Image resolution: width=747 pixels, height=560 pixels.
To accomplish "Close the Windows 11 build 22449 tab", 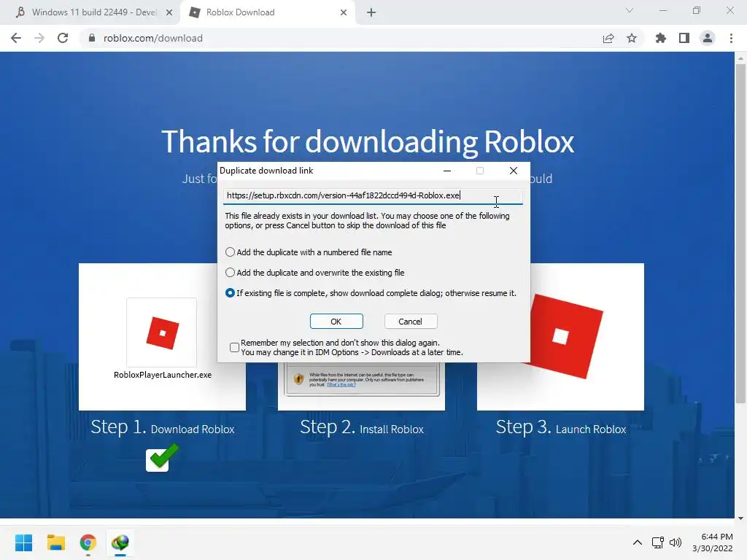I will (169, 12).
